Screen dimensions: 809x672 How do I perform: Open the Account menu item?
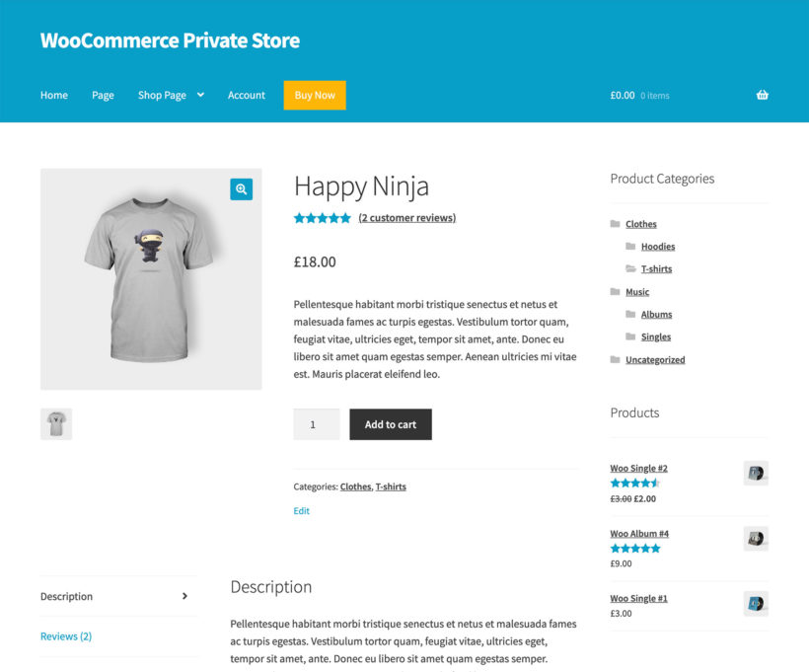(x=246, y=95)
